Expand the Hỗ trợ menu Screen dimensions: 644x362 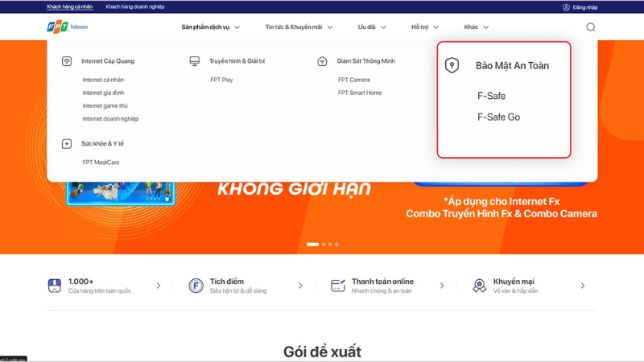pyautogui.click(x=425, y=27)
